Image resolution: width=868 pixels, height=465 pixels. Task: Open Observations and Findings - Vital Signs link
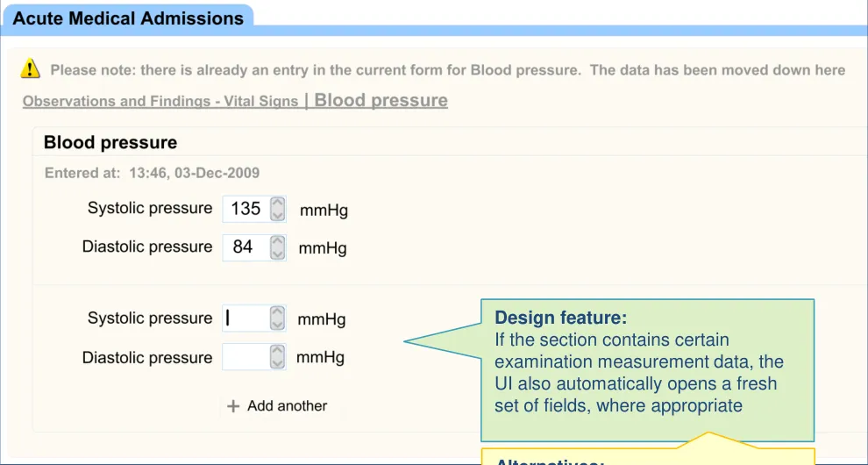(x=160, y=101)
